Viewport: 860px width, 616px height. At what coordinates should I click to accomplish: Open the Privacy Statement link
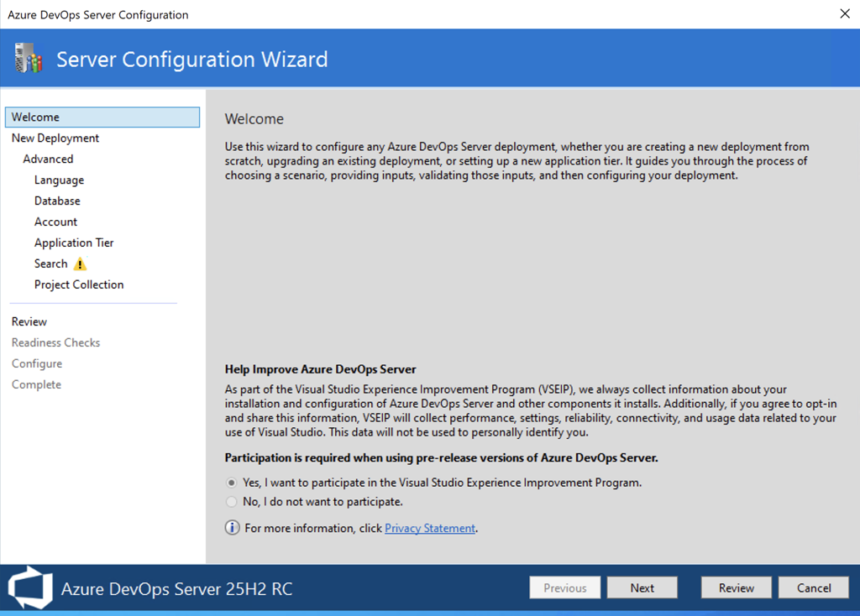(x=430, y=529)
